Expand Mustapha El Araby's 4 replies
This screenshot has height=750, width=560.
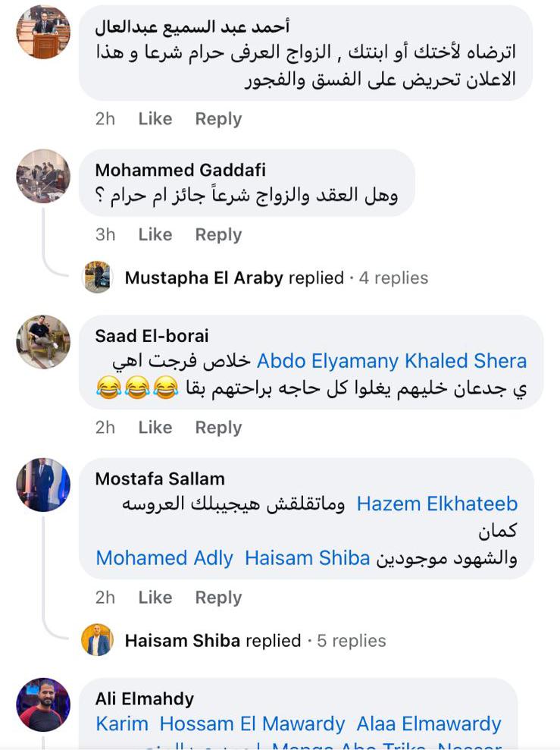393,278
